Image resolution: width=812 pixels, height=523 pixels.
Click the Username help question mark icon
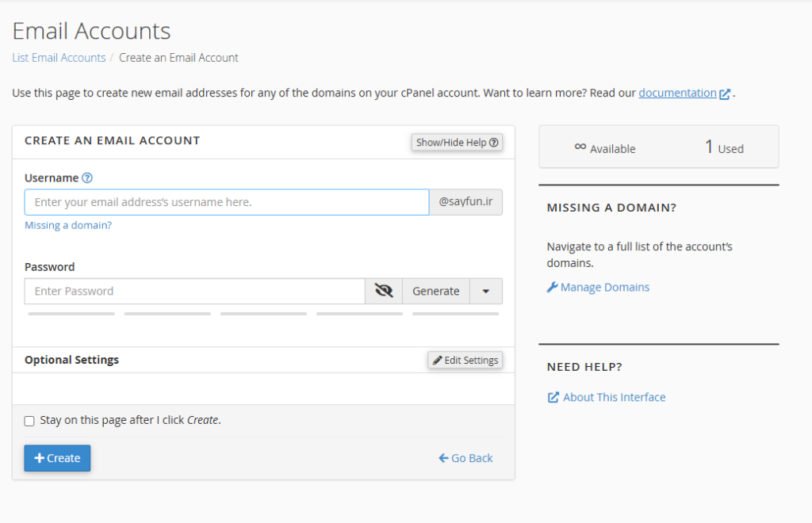87,178
